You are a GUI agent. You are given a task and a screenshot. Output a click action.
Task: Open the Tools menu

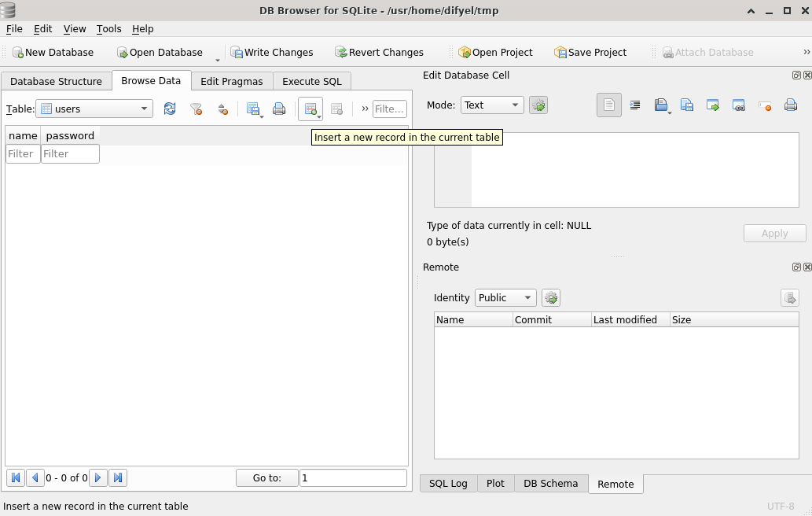pos(108,29)
